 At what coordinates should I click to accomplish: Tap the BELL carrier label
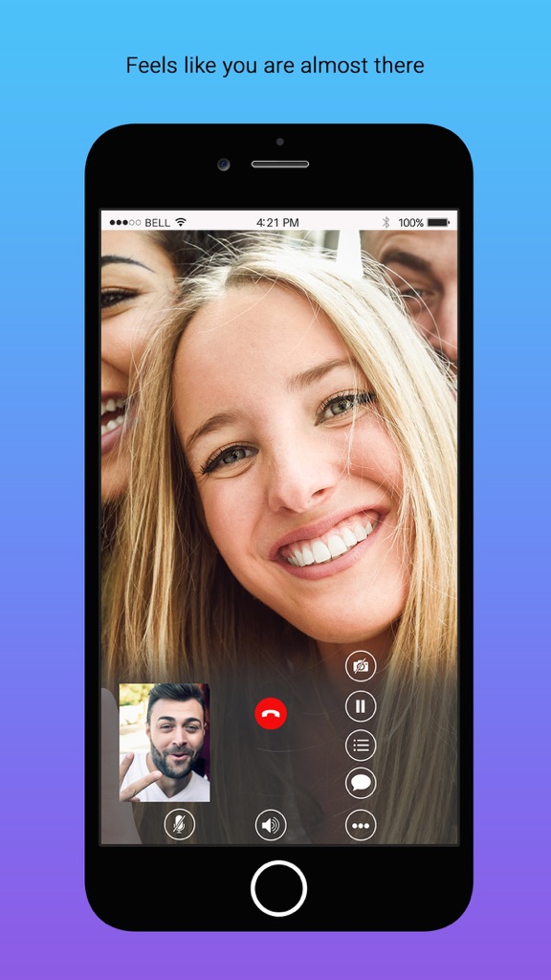tap(158, 222)
